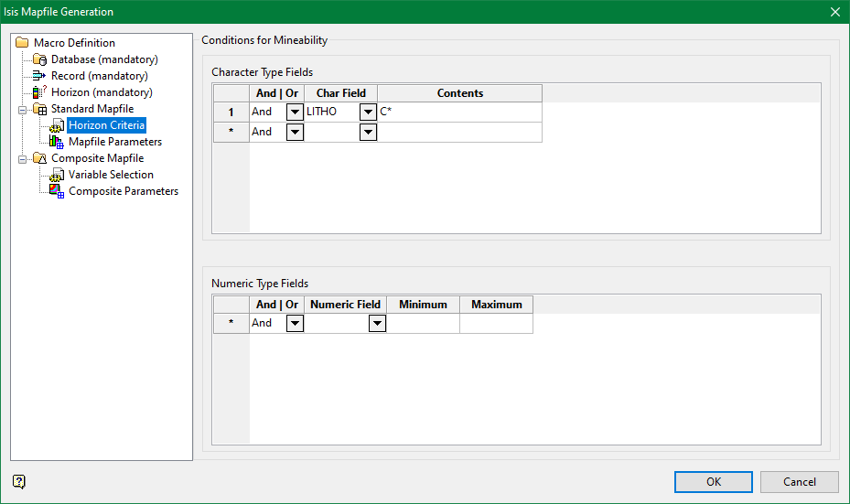The width and height of the screenshot is (850, 504).
Task: Collapse the Standard Mapfile tree node
Action: click(22, 109)
